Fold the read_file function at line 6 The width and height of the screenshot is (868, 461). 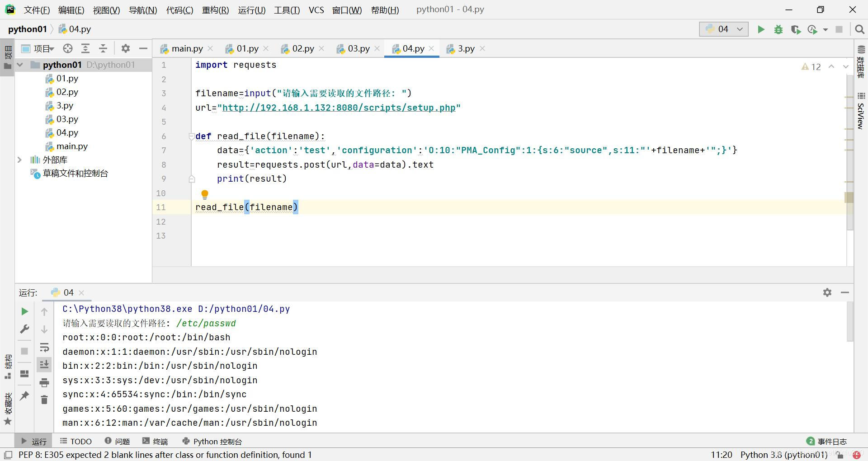[192, 136]
